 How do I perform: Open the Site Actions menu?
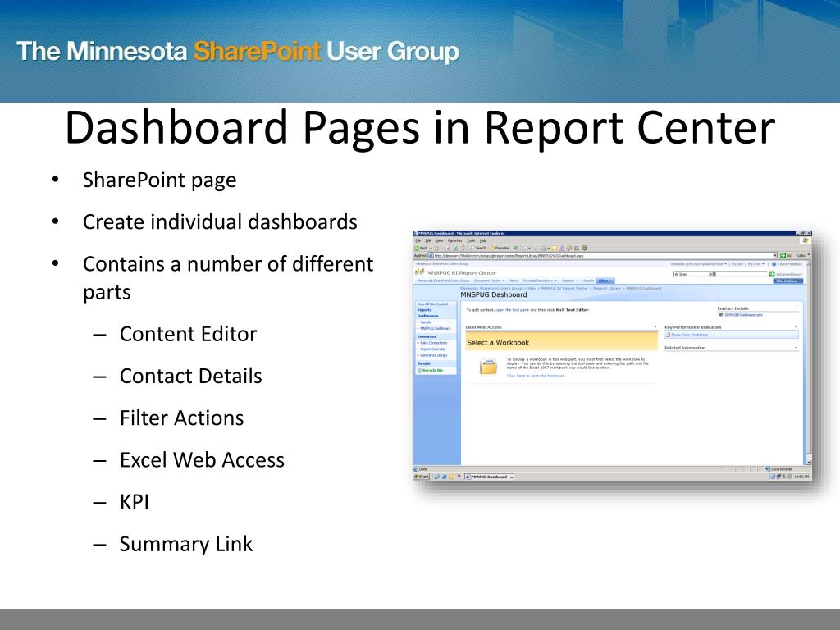pos(788,281)
